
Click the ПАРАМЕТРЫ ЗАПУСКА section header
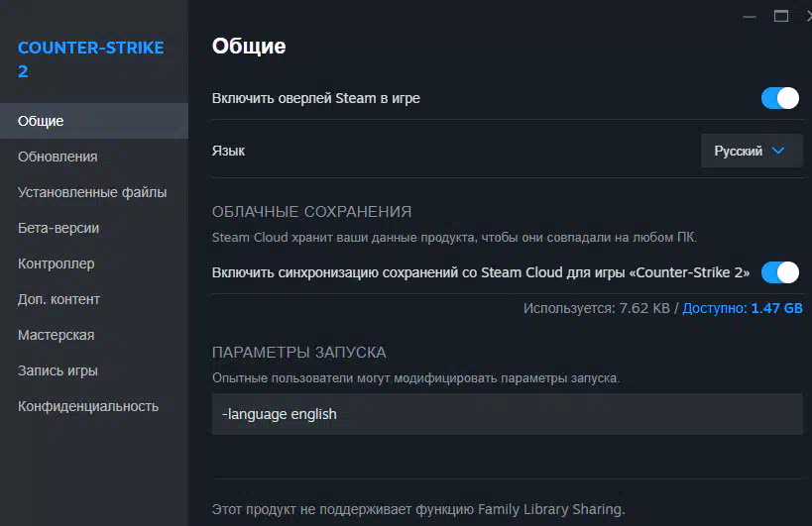[298, 353]
